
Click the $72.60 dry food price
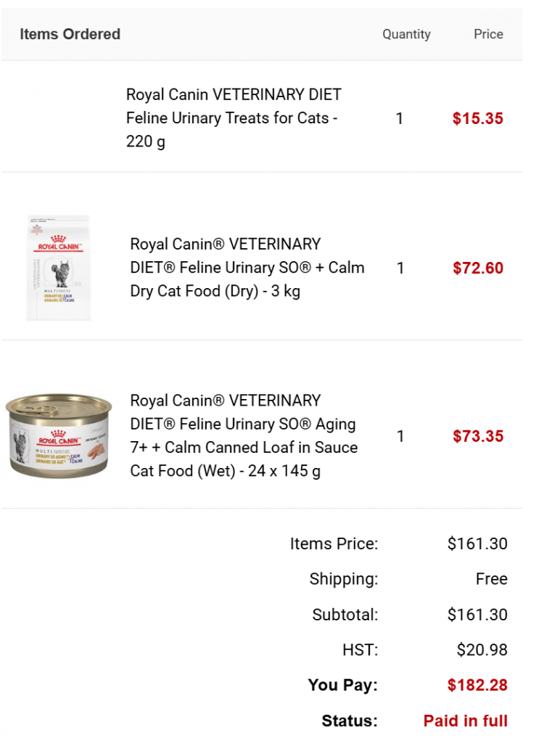click(477, 268)
